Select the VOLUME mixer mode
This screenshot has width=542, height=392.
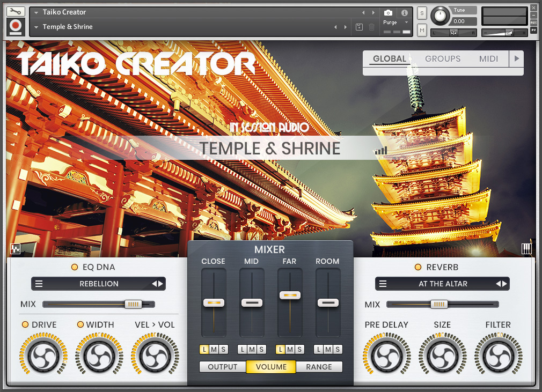pos(271,367)
